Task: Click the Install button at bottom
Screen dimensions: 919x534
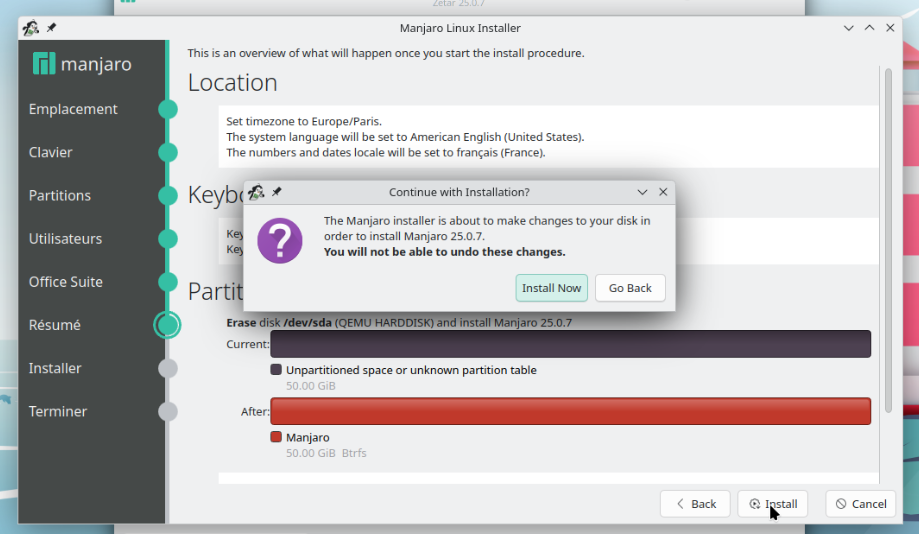Action: tap(772, 504)
